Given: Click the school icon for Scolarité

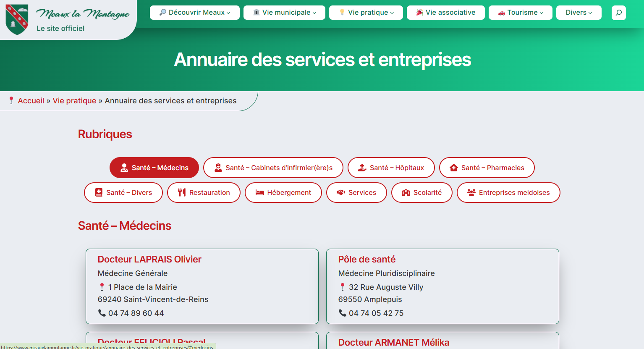Looking at the screenshot, I should [x=406, y=192].
